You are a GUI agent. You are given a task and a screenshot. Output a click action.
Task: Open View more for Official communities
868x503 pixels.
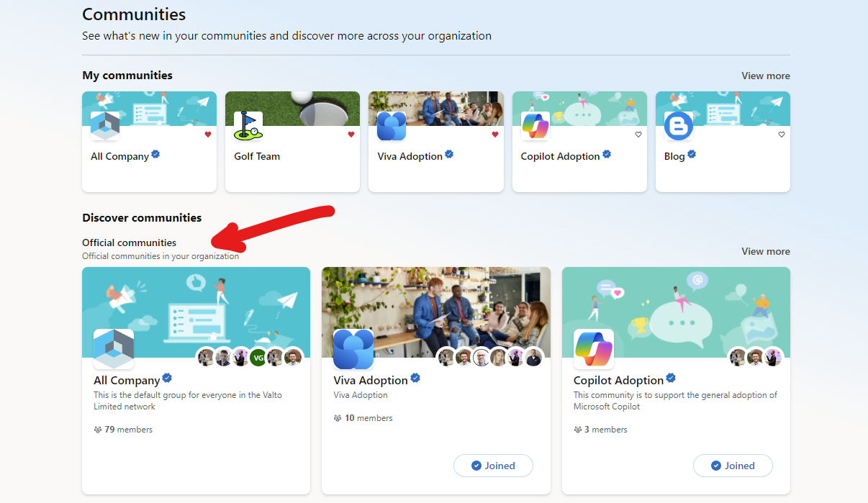pos(766,251)
